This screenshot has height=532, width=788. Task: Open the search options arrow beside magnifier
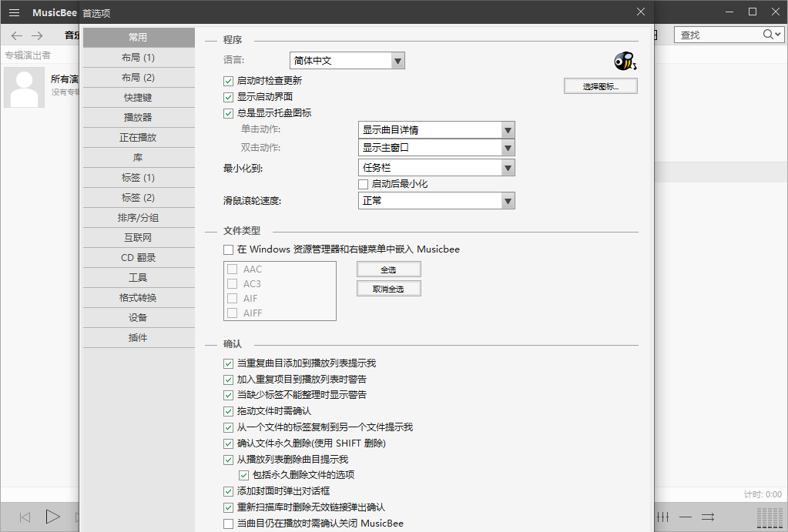(x=778, y=35)
